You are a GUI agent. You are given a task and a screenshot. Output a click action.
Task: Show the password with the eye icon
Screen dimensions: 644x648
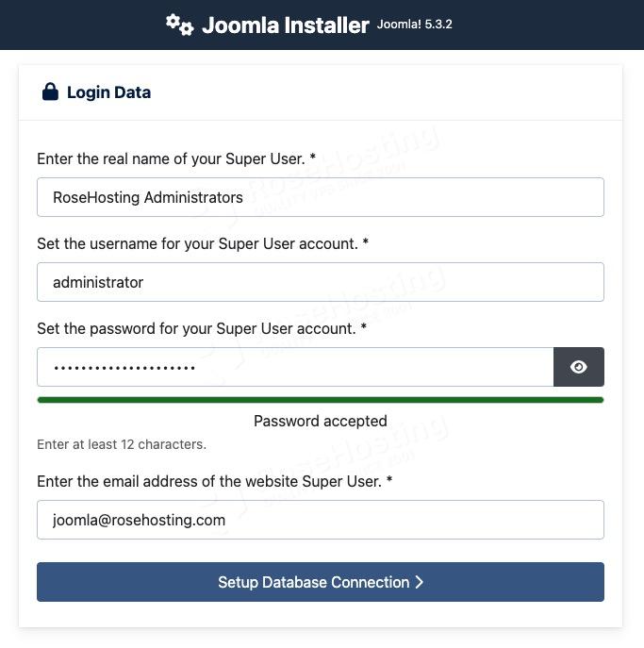579,367
